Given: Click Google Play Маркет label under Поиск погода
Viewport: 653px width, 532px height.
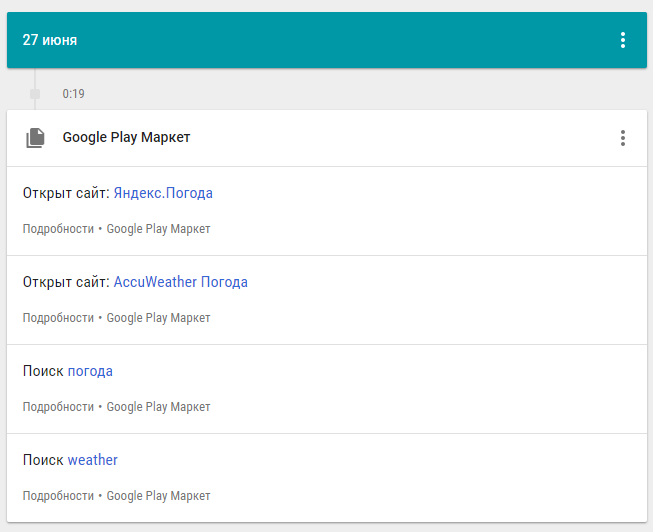Looking at the screenshot, I should 158,407.
